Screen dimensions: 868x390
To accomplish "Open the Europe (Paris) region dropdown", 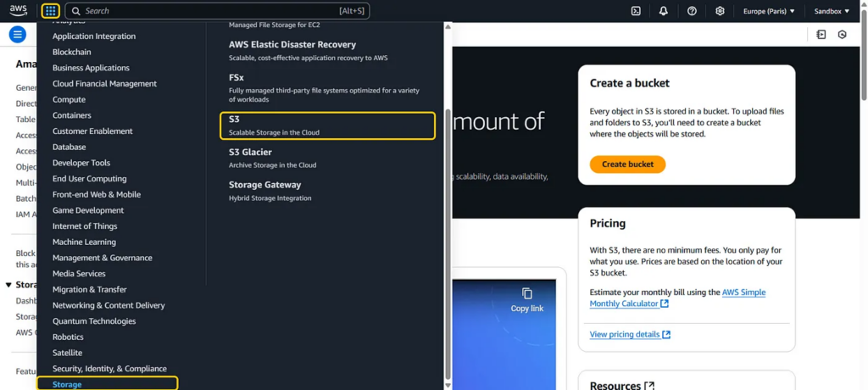I will [769, 11].
